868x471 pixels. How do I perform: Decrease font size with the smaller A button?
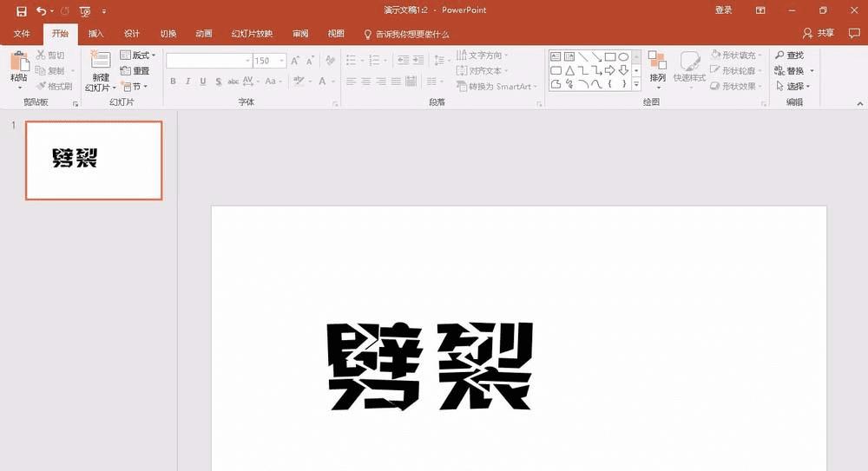click(310, 61)
